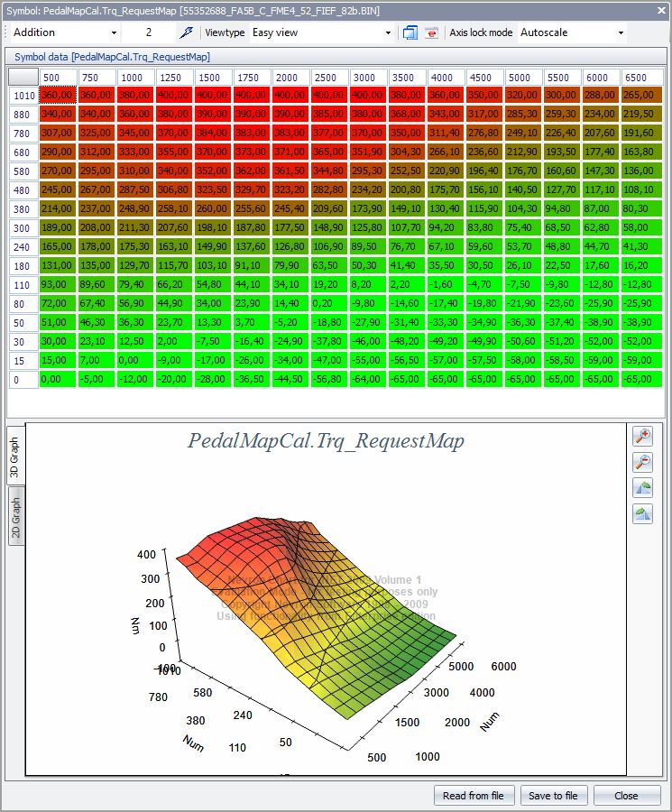Select cell 265,00 in row 1010
The width and height of the screenshot is (672, 812).
(x=642, y=96)
